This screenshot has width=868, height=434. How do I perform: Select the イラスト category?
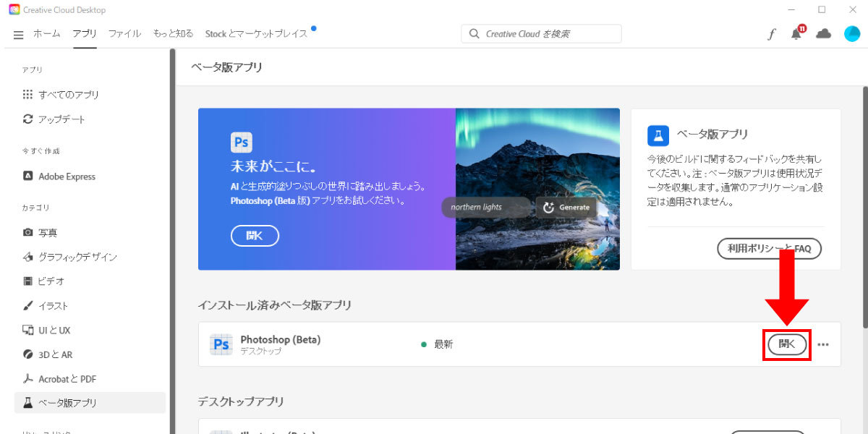pyautogui.click(x=46, y=306)
